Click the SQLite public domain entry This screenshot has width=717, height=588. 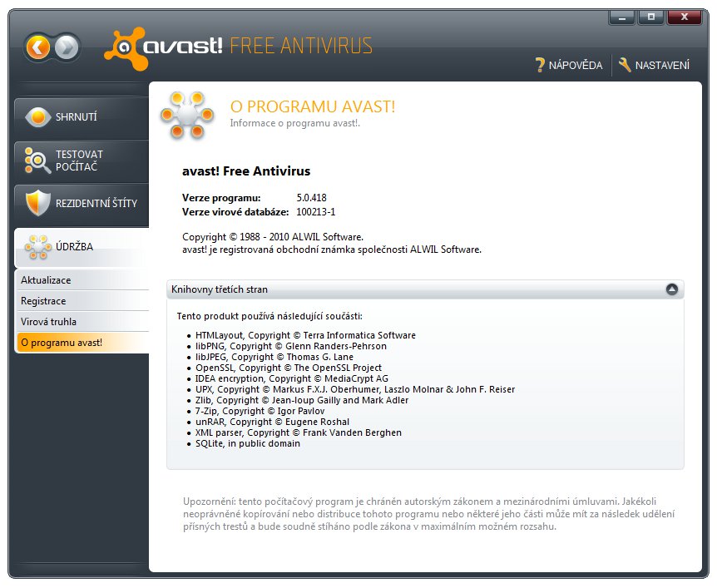pyautogui.click(x=248, y=443)
